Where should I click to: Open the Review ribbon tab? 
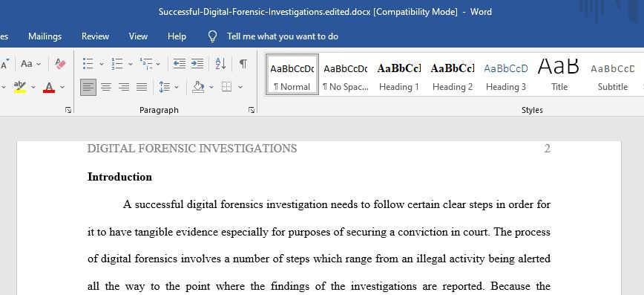point(95,36)
